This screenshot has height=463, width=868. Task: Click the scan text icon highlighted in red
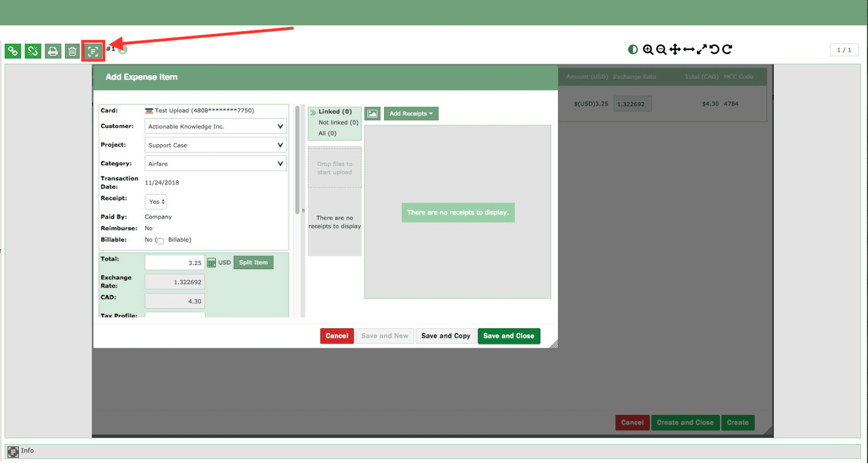point(92,51)
